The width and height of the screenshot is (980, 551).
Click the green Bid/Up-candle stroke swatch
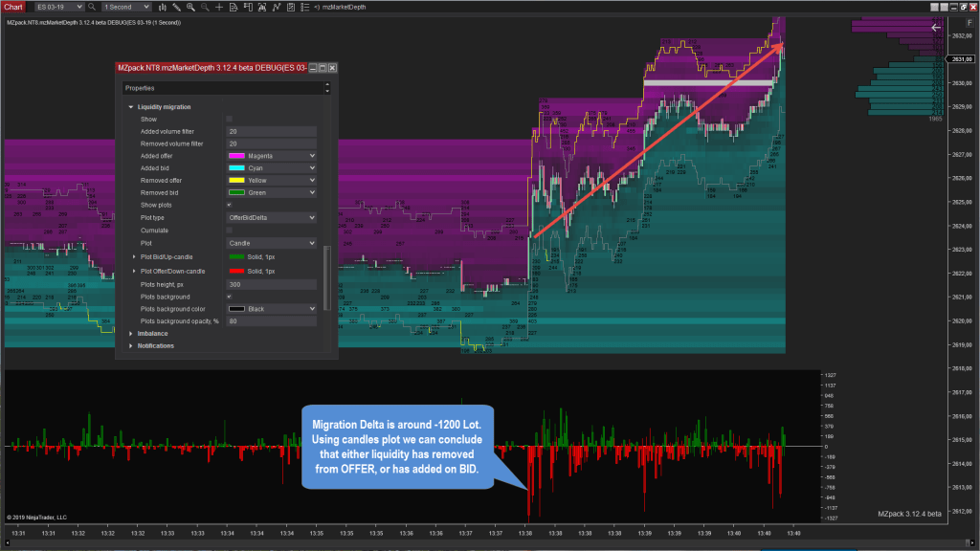click(x=236, y=256)
